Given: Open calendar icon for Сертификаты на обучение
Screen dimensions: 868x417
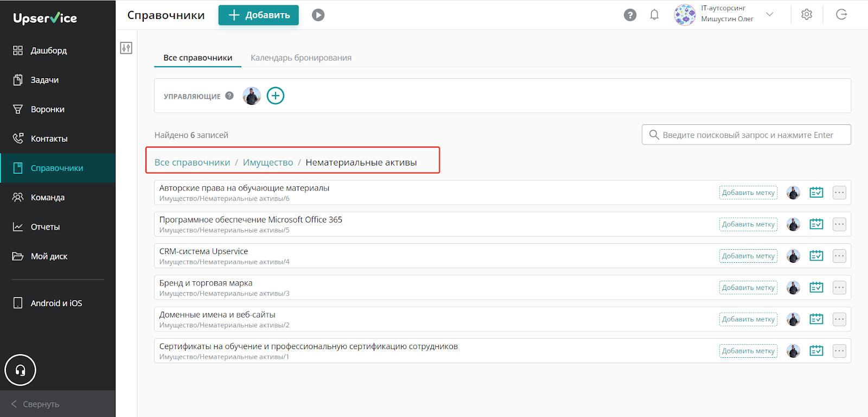Looking at the screenshot, I should (x=816, y=351).
